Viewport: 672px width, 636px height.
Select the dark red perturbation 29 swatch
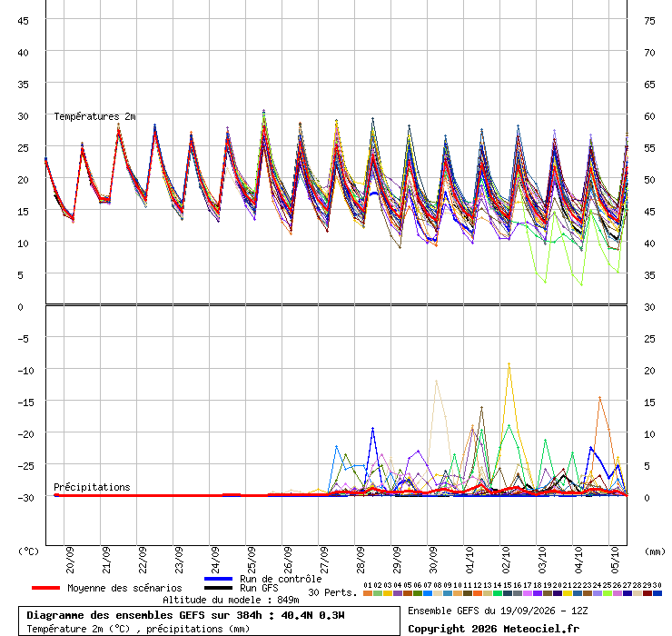pyautogui.click(x=647, y=593)
